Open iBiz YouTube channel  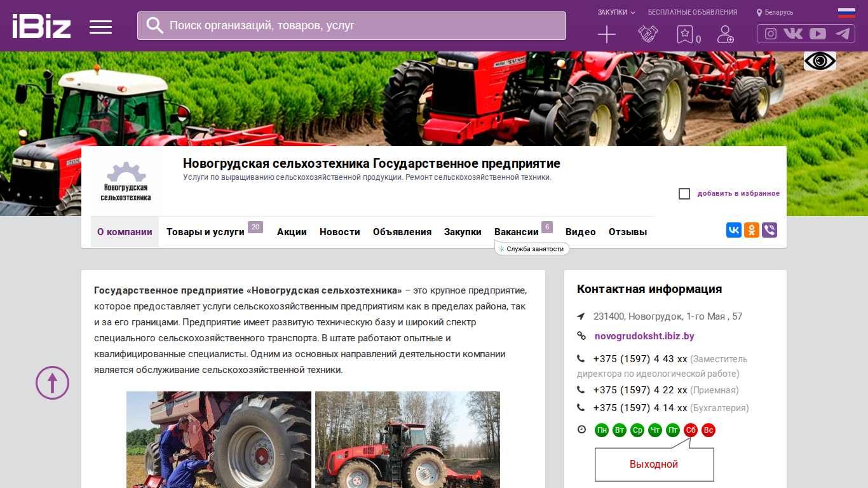[818, 34]
